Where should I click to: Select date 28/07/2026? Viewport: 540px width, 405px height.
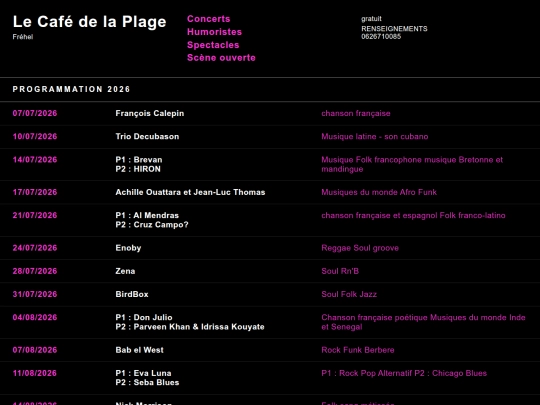(35, 271)
